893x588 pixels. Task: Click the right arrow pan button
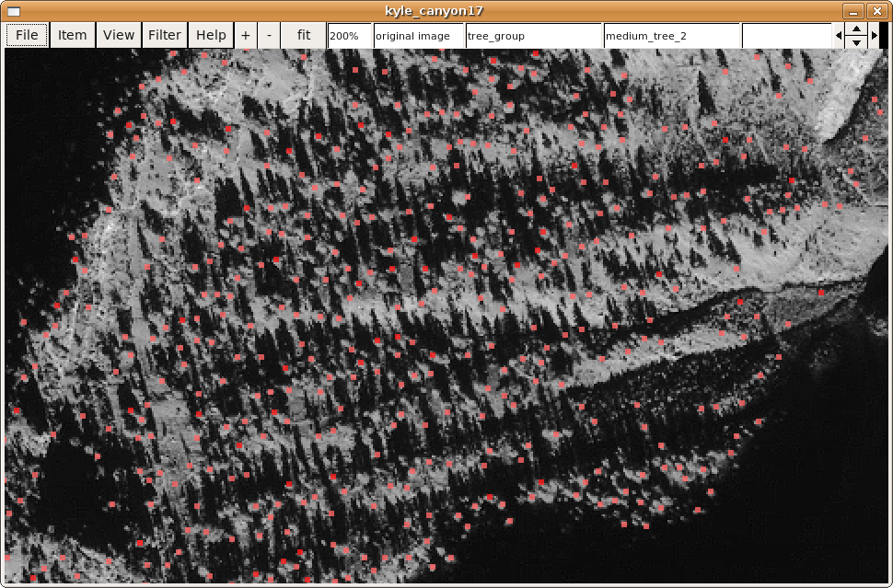tap(875, 35)
